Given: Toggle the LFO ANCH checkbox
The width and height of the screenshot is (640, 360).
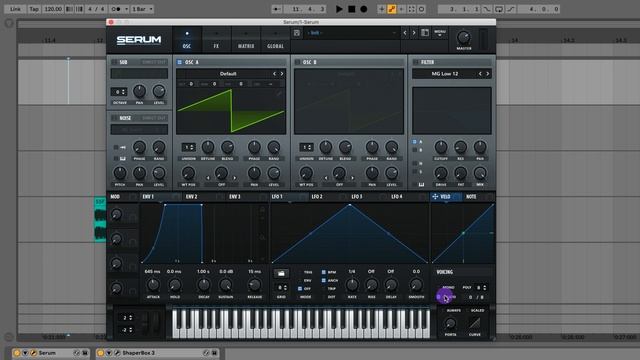Looking at the screenshot, I should [324, 280].
